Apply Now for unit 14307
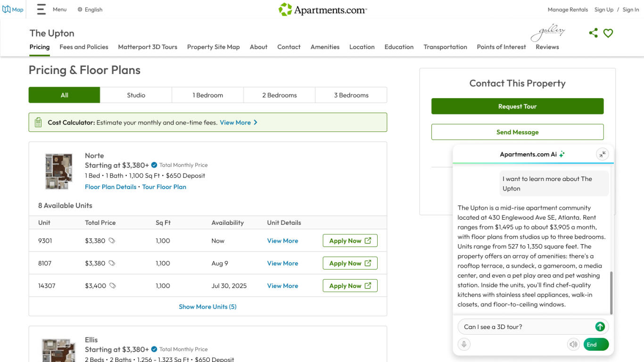The width and height of the screenshot is (644, 362). [x=350, y=286]
